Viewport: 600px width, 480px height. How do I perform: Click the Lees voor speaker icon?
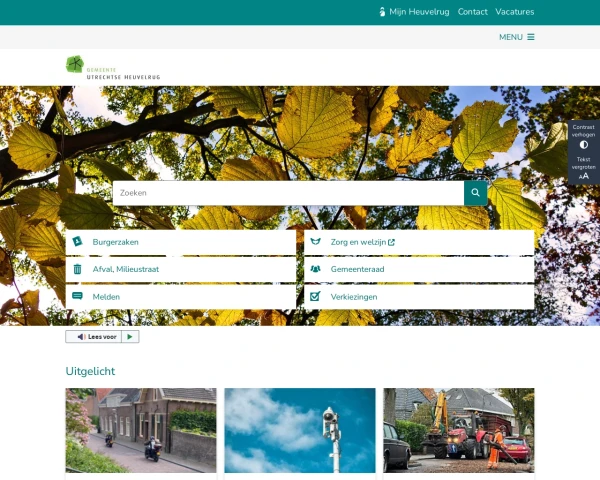click(81, 337)
